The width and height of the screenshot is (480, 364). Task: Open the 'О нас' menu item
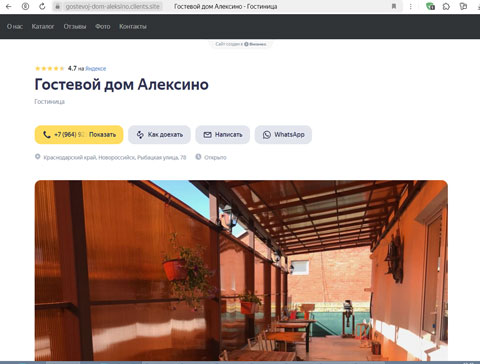pyautogui.click(x=15, y=26)
